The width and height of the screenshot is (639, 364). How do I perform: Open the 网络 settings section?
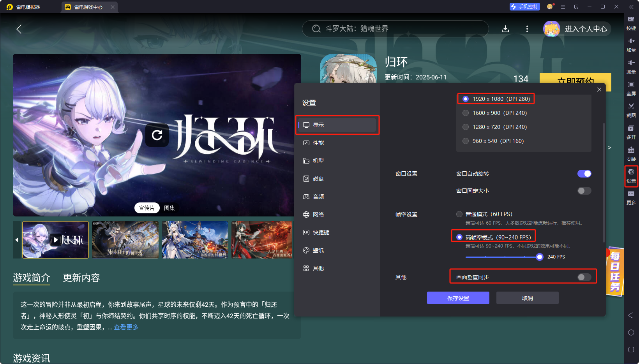click(x=337, y=215)
